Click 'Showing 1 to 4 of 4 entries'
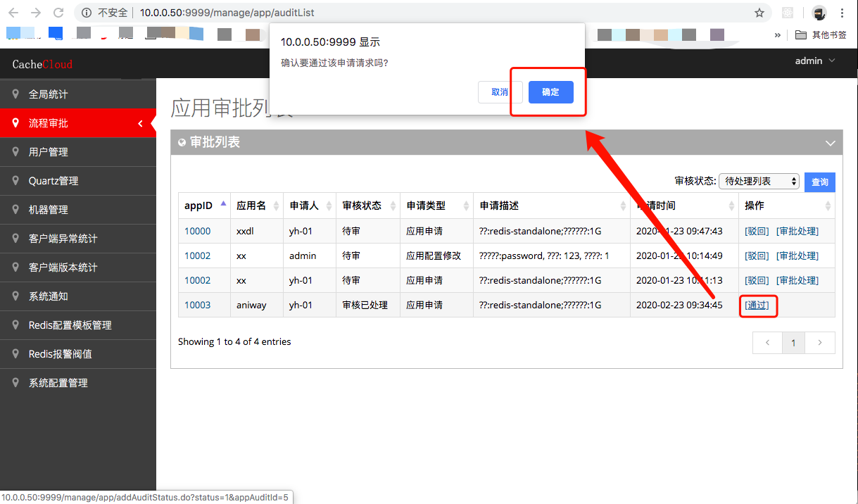 (234, 341)
